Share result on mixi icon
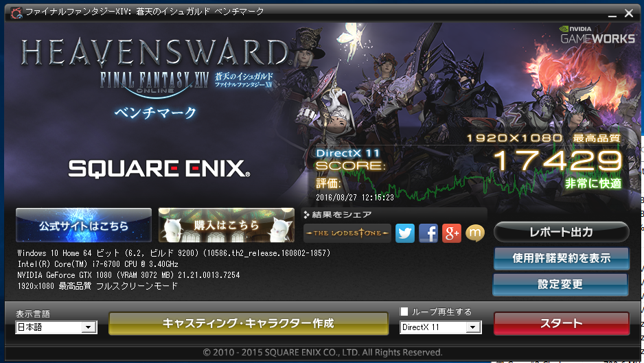The width and height of the screenshot is (644, 363). pos(475,233)
